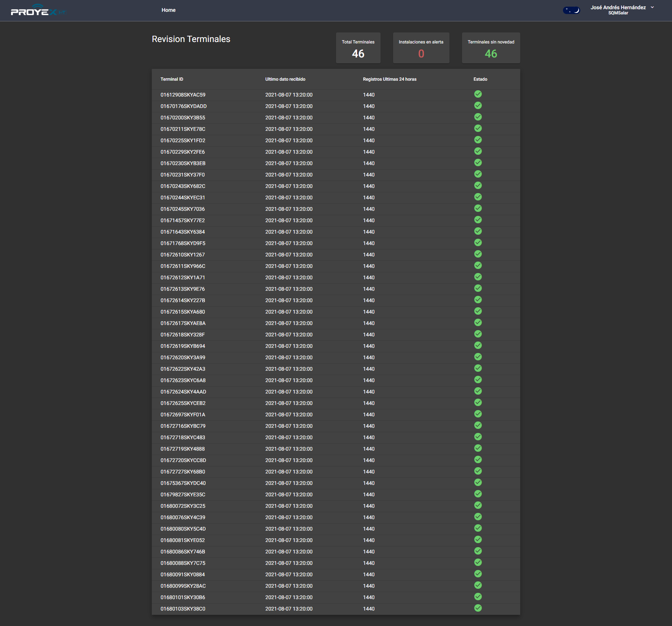This screenshot has height=626, width=672.
Task: Click status check icon for 01671457SKY77E2
Action: [478, 220]
